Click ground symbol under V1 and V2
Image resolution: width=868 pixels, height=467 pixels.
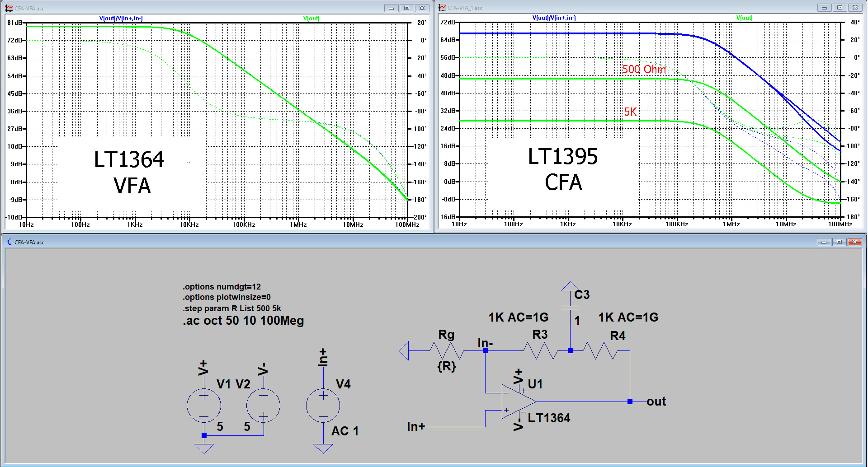(204, 448)
